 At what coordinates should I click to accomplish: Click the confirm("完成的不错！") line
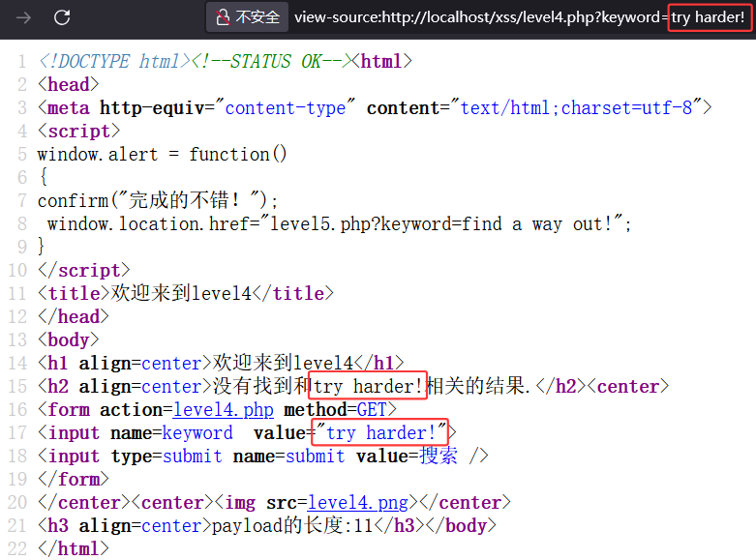click(158, 200)
